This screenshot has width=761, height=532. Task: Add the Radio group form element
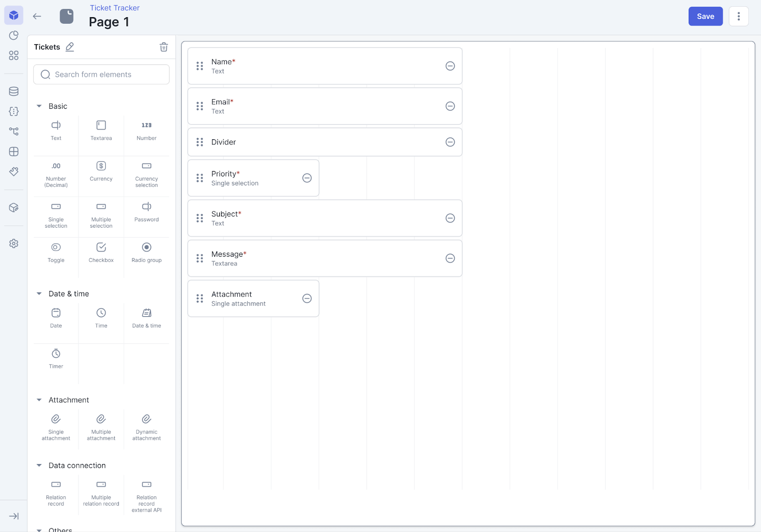pyautogui.click(x=146, y=252)
